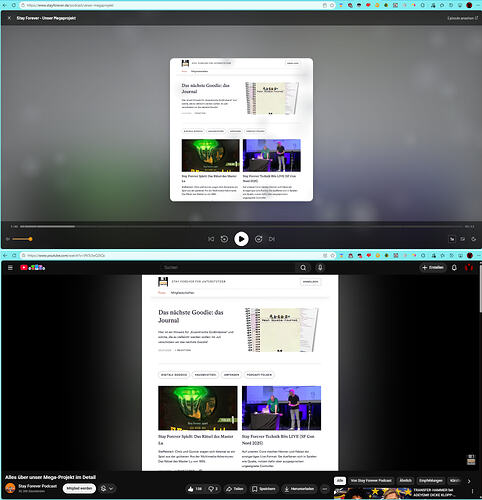Image resolution: width=482 pixels, height=500 pixels.
Task: Skip forward a few seconds in podcast
Action: [x=258, y=239]
